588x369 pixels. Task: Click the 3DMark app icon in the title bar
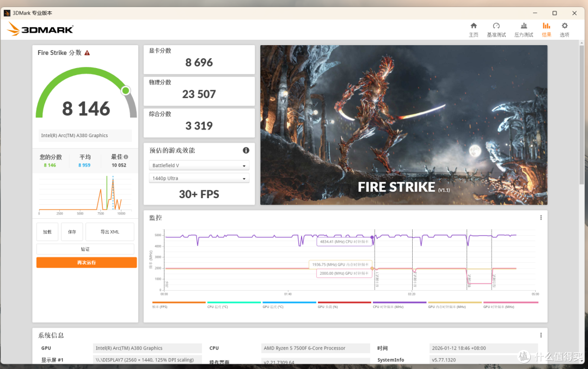pos(7,13)
